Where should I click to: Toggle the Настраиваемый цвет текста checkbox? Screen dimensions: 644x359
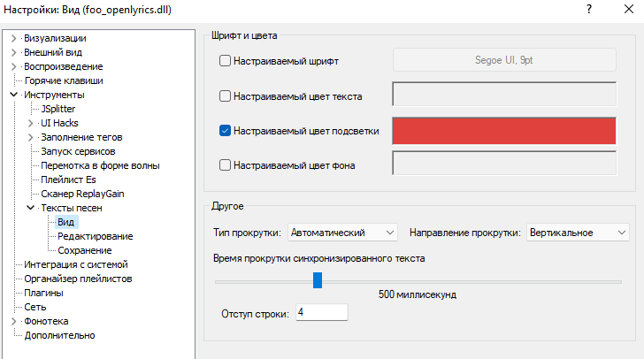[225, 95]
